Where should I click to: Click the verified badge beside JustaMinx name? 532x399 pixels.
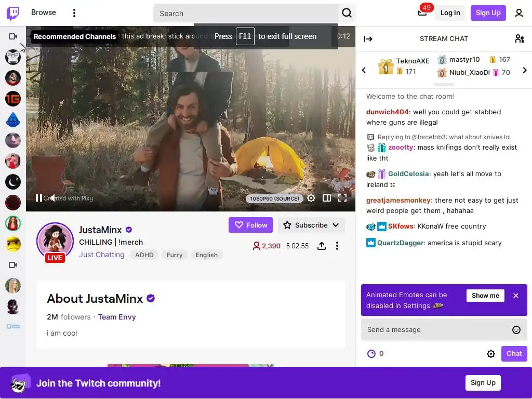point(129,230)
